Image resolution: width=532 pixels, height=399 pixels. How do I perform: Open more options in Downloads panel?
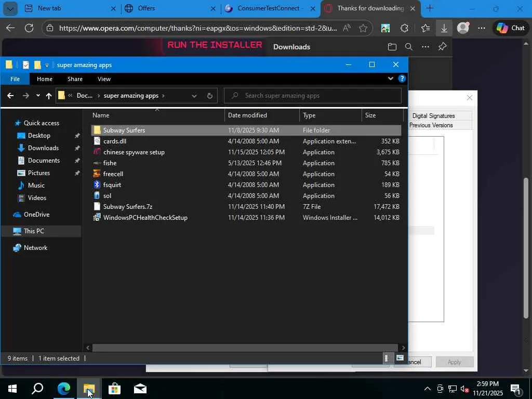(x=425, y=47)
